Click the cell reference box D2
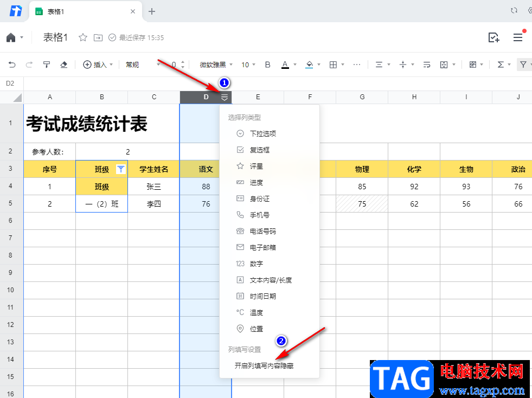Viewport: 532px width, 398px height. (x=10, y=83)
